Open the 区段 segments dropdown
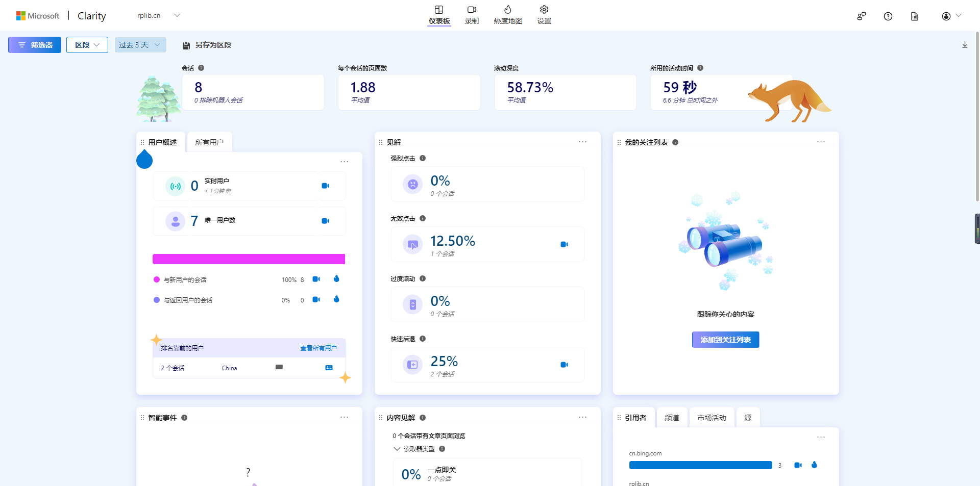This screenshot has width=980, height=486. coord(87,45)
